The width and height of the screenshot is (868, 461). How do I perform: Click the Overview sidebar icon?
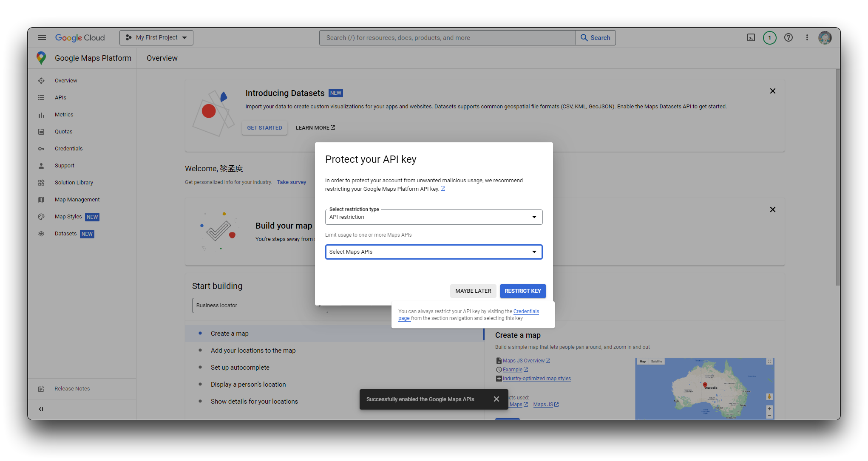[x=41, y=81]
